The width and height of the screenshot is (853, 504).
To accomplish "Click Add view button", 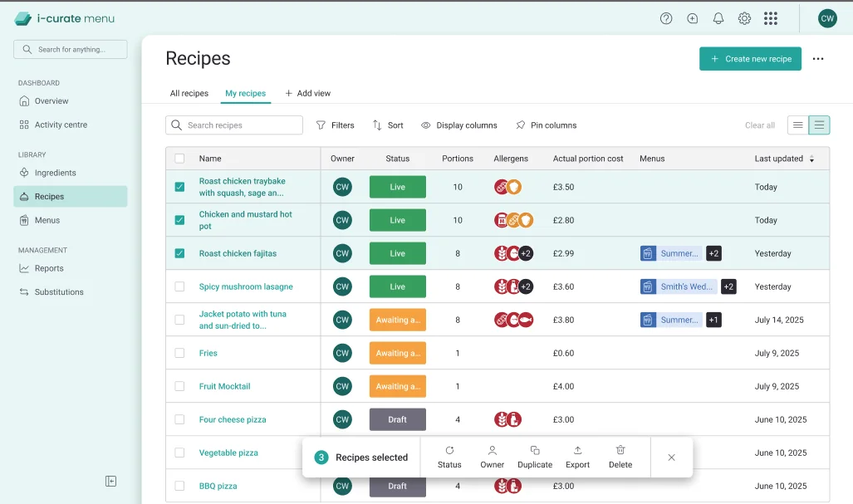I will 308,93.
